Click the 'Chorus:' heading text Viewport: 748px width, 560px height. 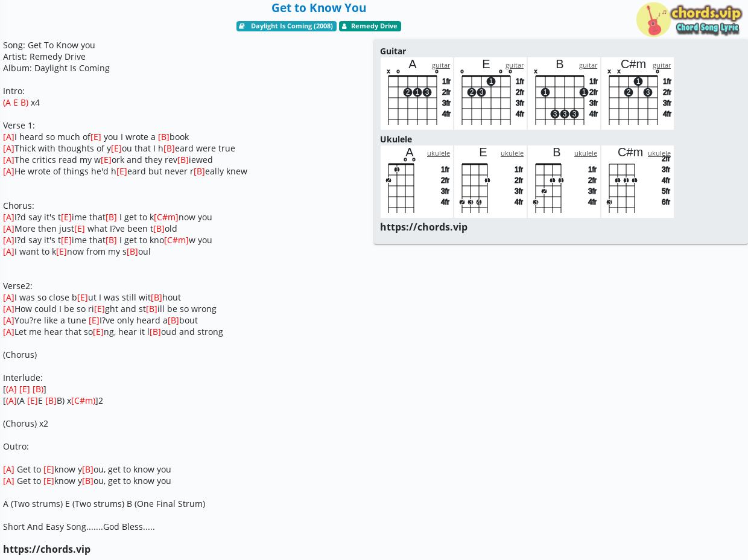19,206
